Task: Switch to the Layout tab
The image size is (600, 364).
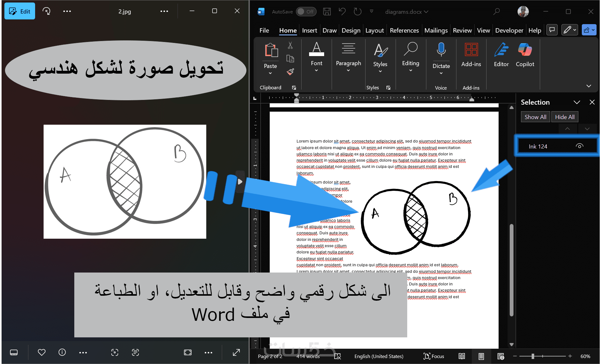Action: (x=375, y=30)
